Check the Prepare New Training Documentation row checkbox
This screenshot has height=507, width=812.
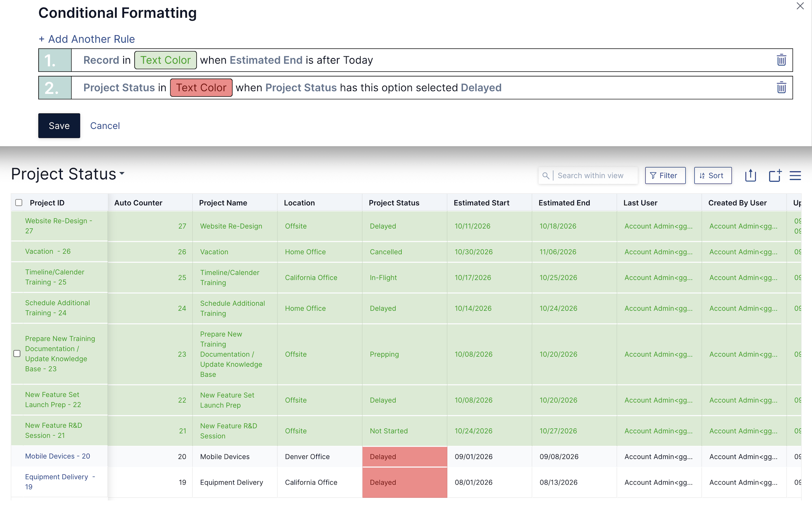pyautogui.click(x=17, y=353)
